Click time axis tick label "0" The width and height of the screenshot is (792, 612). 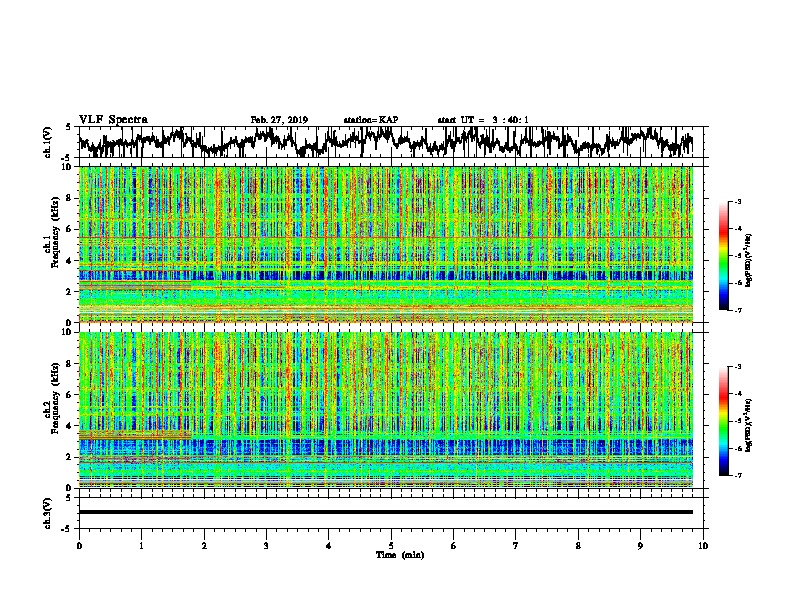79,546
